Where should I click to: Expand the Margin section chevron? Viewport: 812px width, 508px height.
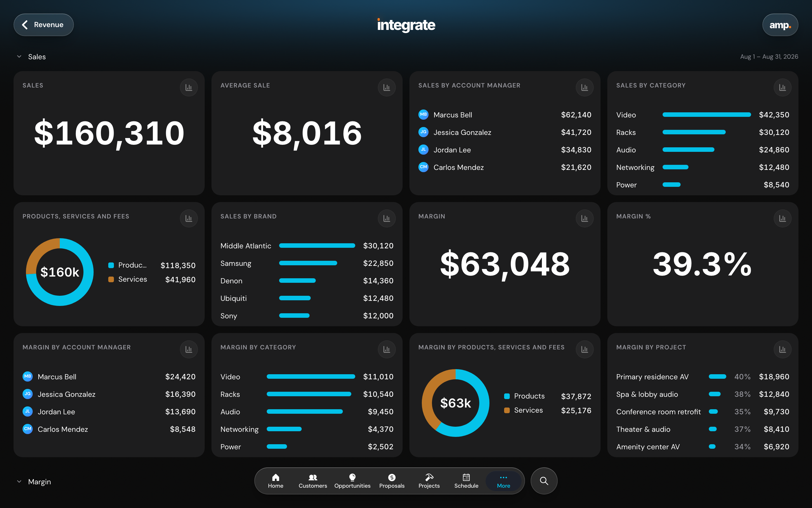(x=19, y=481)
